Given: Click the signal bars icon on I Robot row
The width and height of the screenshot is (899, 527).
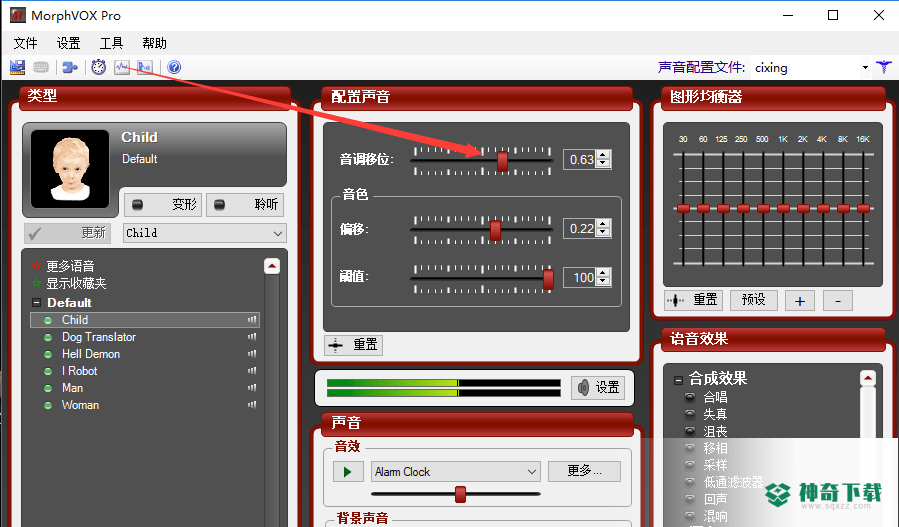Looking at the screenshot, I should tap(252, 370).
